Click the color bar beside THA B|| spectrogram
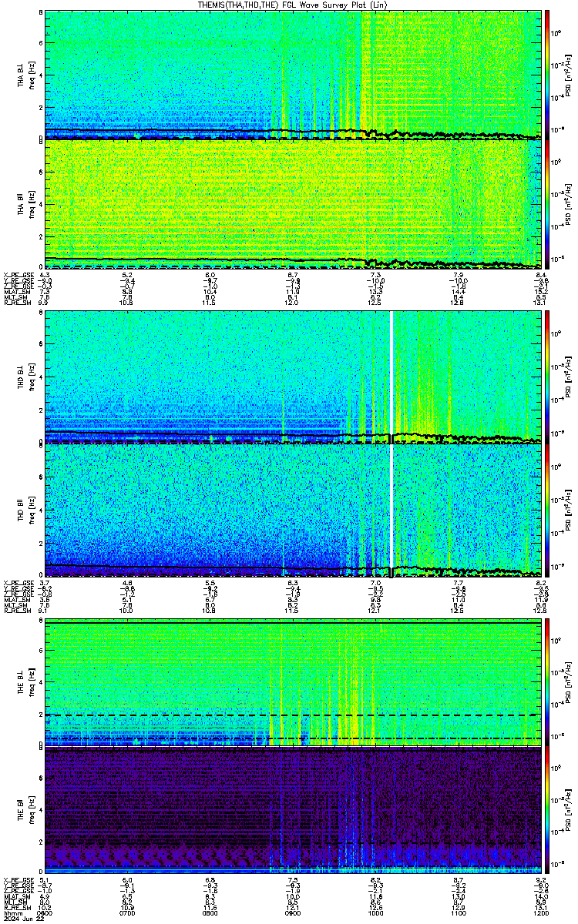 click(x=546, y=204)
